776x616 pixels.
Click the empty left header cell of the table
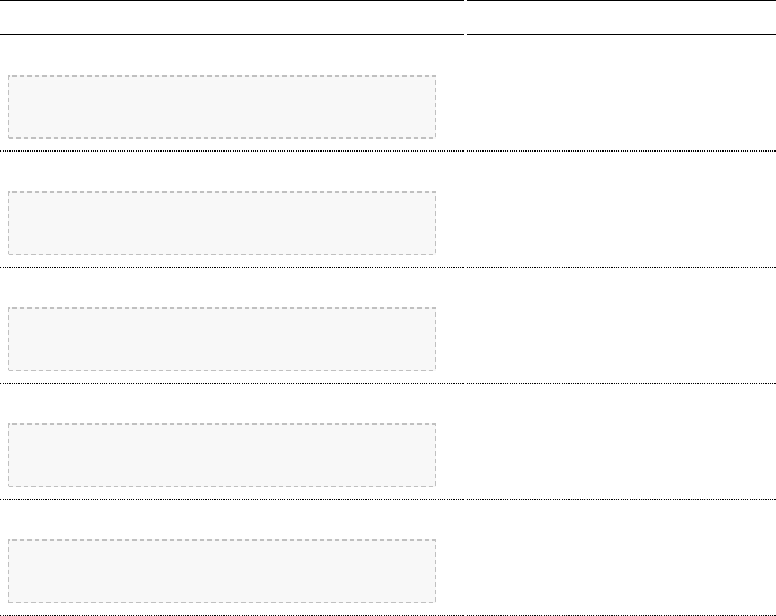point(232,18)
